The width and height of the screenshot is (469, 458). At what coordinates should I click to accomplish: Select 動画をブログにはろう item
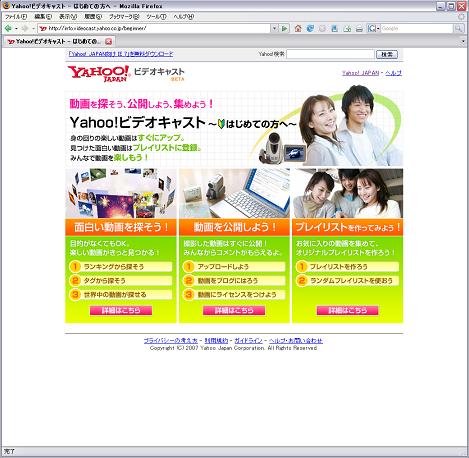[234, 281]
